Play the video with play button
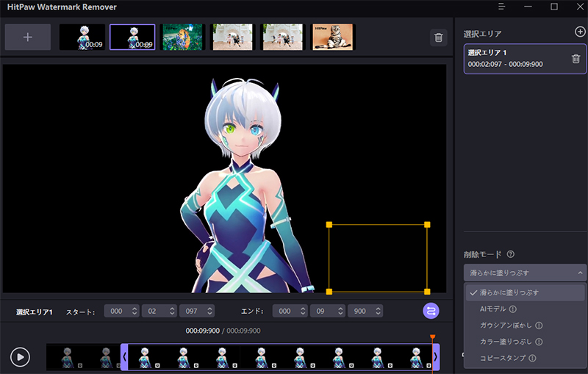Image resolution: width=588 pixels, height=374 pixels. [x=21, y=357]
